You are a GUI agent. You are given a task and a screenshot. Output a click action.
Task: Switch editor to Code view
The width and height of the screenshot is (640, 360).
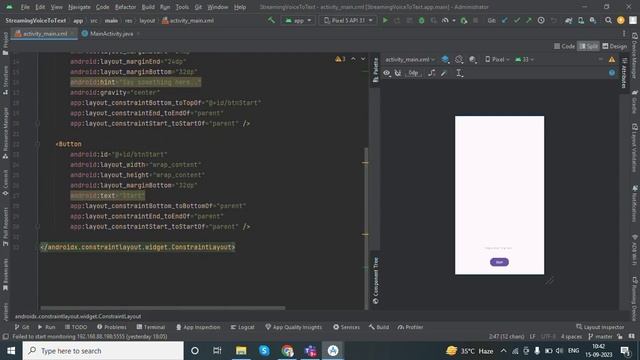(564, 46)
